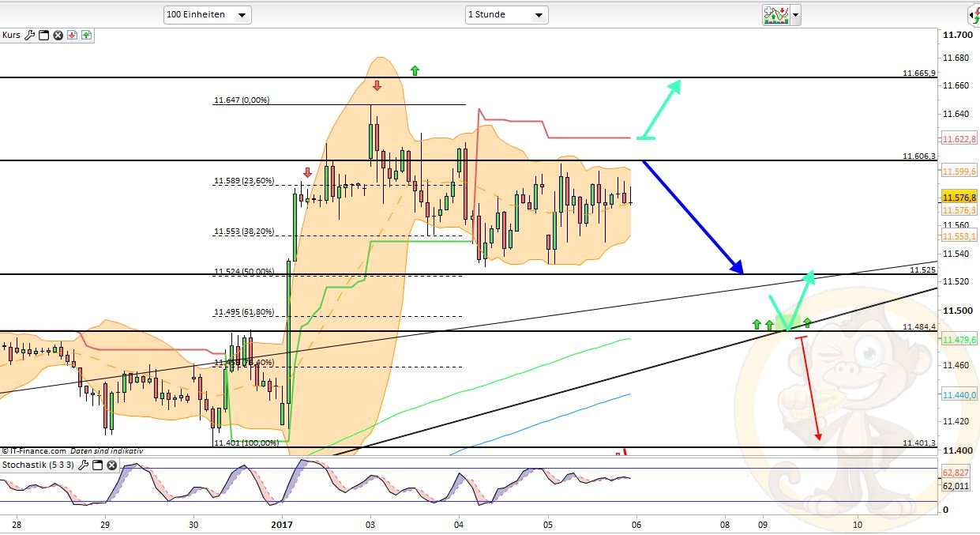Select the horizontal line label 11.525

922,269
